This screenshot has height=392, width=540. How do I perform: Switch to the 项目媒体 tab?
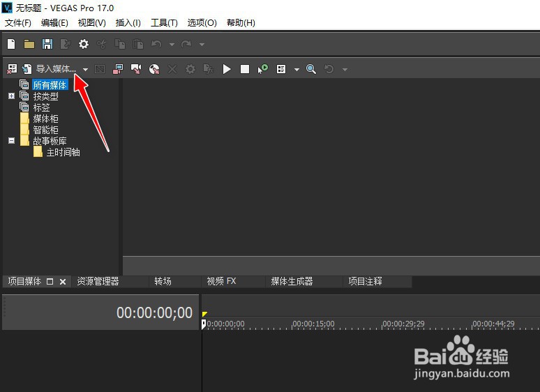click(x=24, y=282)
